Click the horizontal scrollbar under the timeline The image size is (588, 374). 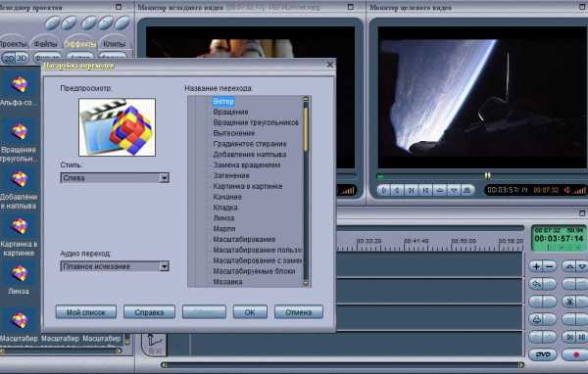coord(341,364)
